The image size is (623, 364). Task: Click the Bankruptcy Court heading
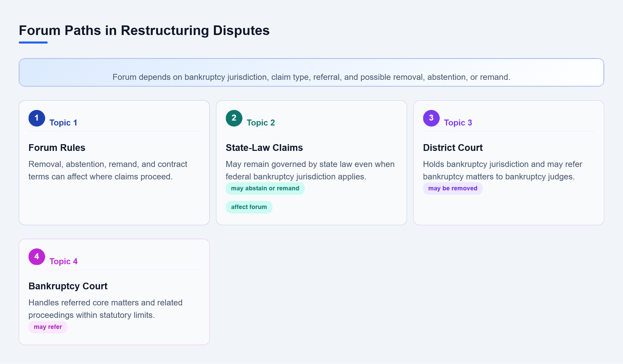[x=68, y=286]
